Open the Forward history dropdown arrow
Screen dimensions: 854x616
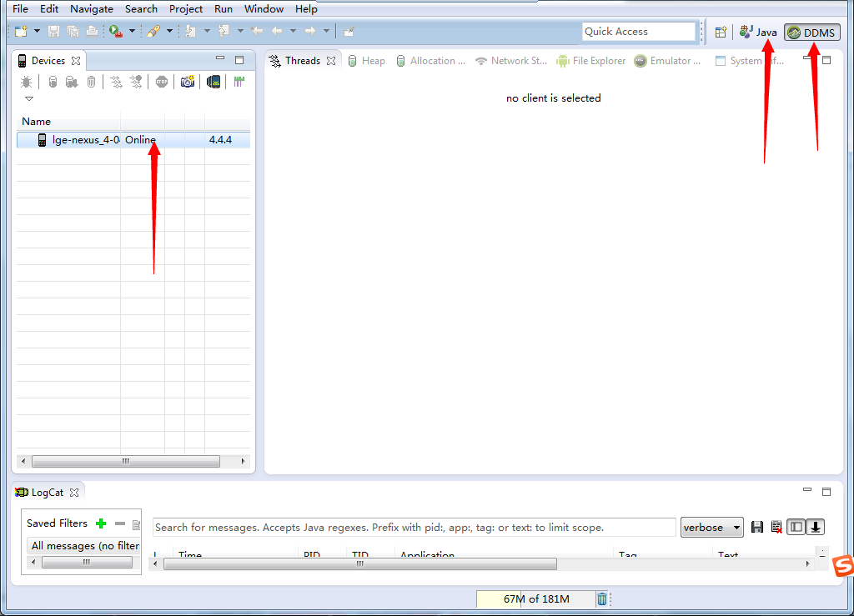tap(326, 31)
